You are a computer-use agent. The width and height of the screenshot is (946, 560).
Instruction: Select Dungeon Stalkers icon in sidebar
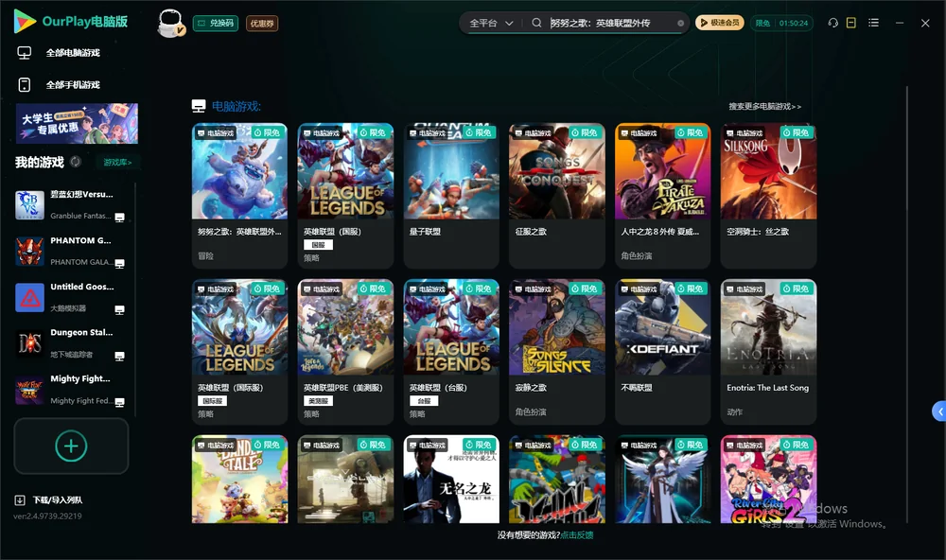[29, 343]
